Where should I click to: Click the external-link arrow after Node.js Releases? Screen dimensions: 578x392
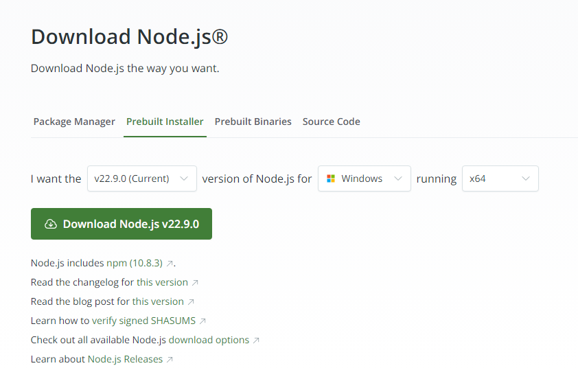point(170,359)
